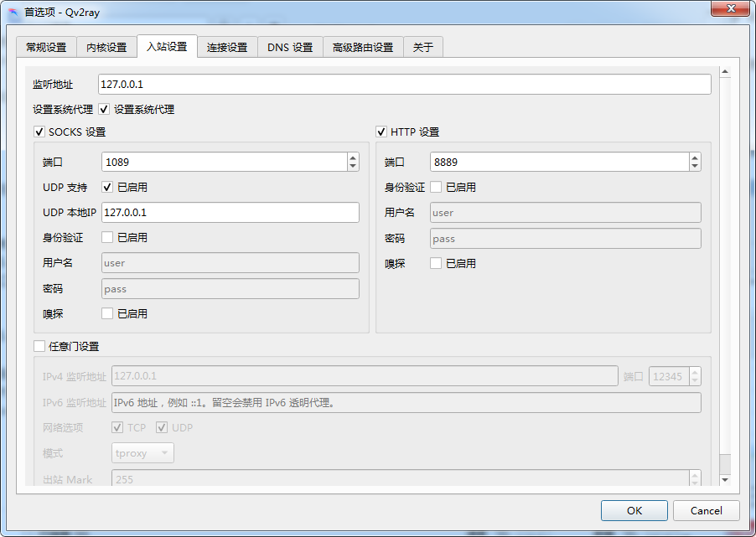This screenshot has height=537, width=756.
Task: Toggle the UDP network option checkbox
Action: (162, 427)
